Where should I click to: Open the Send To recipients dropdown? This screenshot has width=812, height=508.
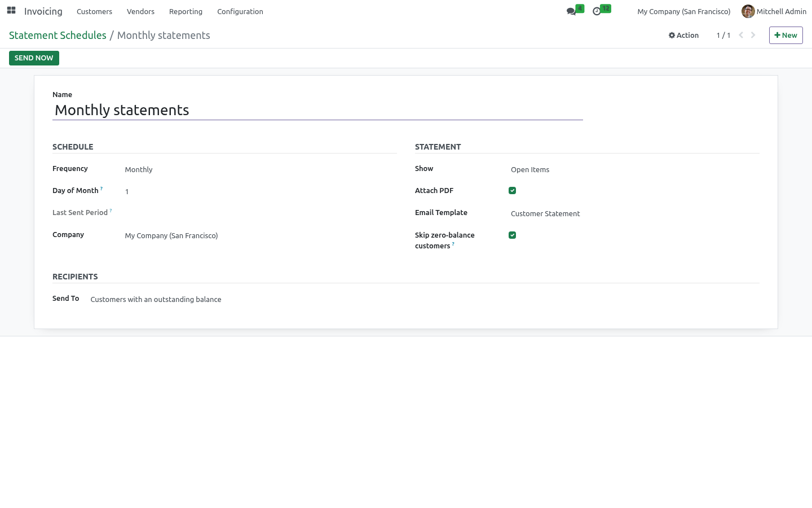click(x=425, y=299)
